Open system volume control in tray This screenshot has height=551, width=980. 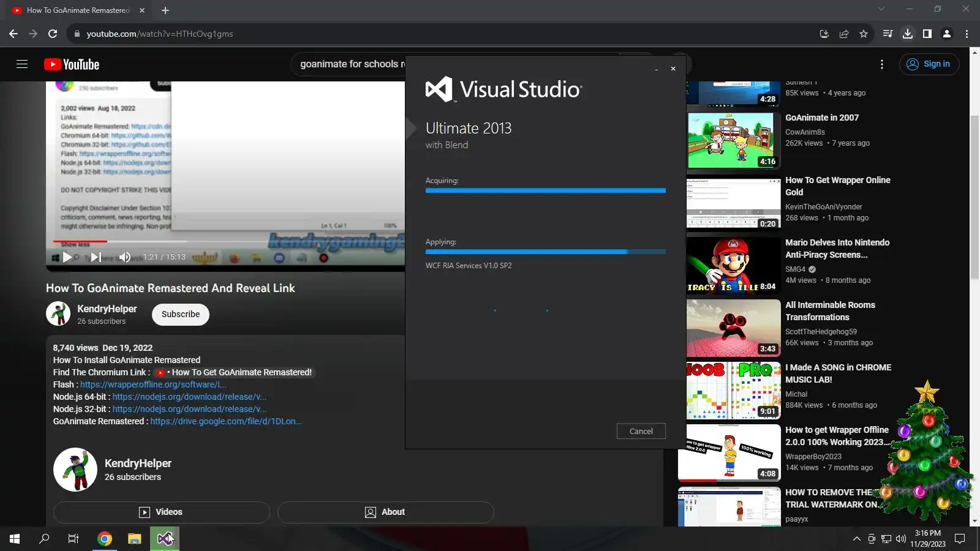tap(901, 539)
